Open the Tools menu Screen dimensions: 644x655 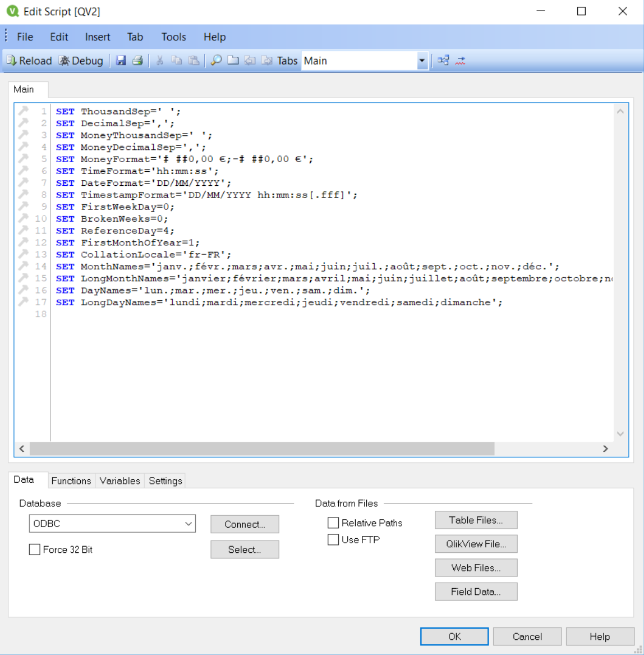pyautogui.click(x=174, y=37)
